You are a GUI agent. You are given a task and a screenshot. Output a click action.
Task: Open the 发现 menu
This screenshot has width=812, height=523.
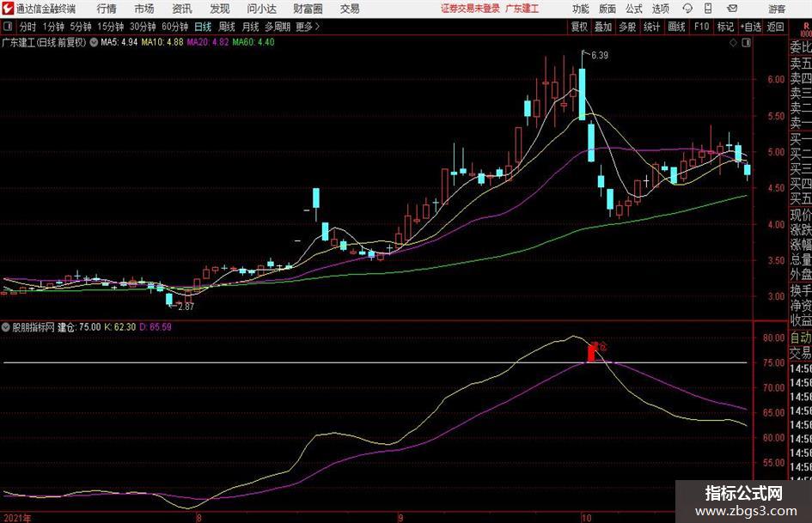pyautogui.click(x=220, y=9)
